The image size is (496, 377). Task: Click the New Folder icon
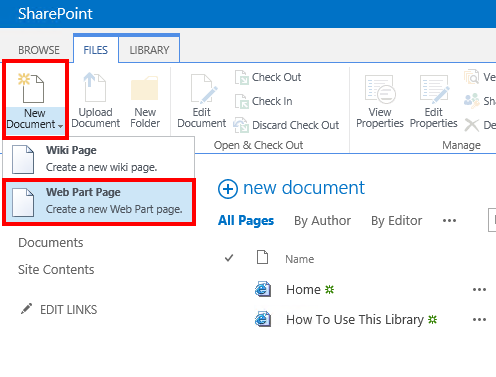tap(145, 88)
